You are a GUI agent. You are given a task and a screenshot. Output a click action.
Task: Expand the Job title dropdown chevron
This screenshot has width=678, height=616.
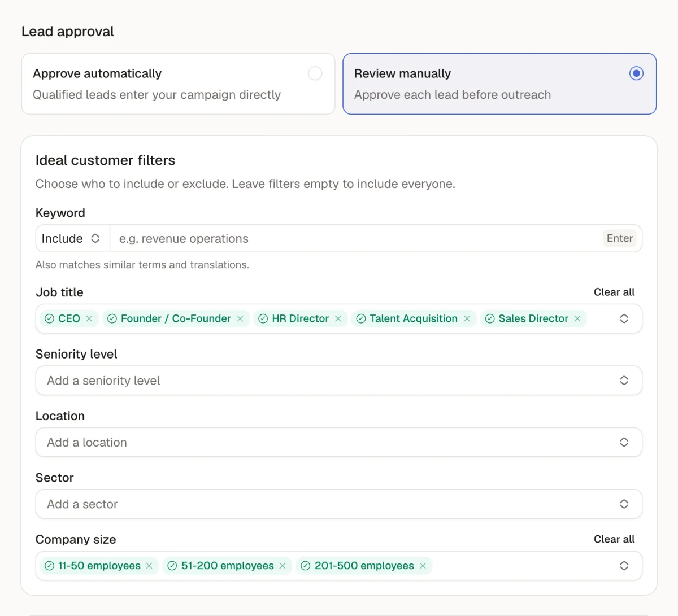624,318
